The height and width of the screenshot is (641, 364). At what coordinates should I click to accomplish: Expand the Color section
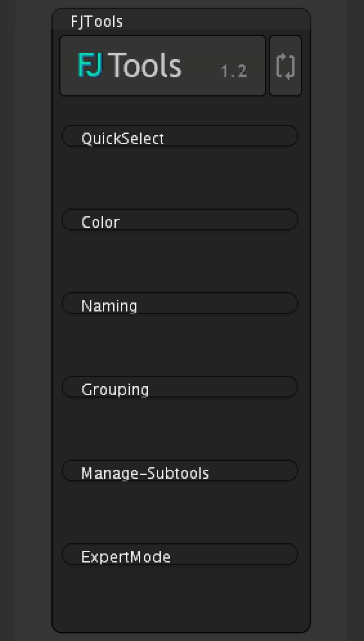[180, 219]
